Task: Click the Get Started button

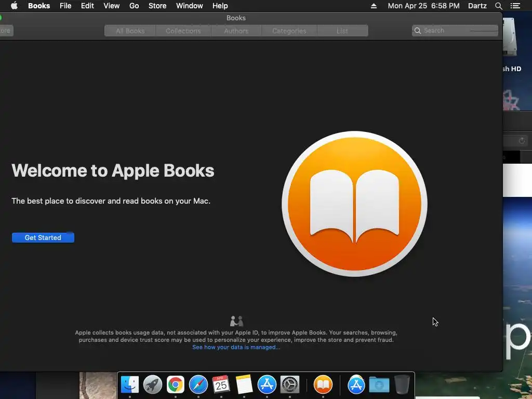Action: (43, 237)
